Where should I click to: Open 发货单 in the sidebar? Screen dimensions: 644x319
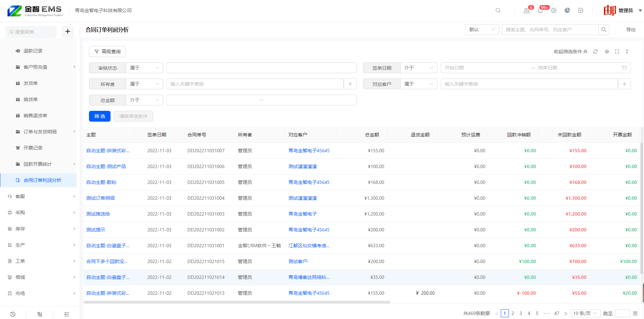point(31,83)
